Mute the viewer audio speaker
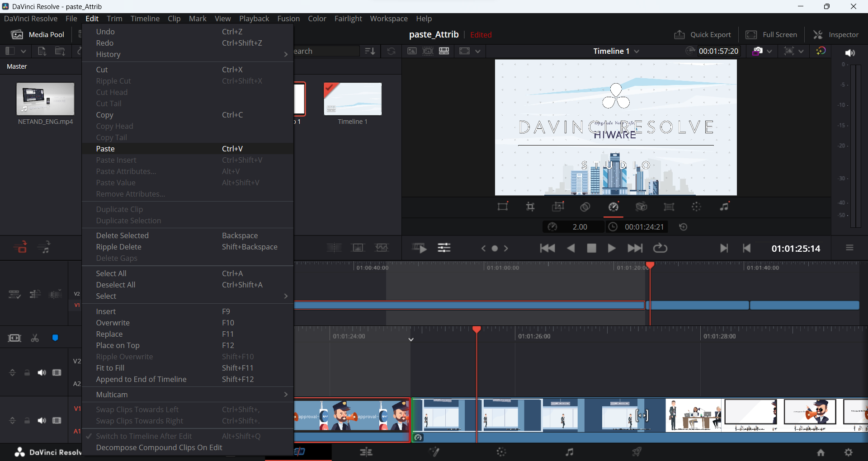This screenshot has height=461, width=868. coord(850,53)
